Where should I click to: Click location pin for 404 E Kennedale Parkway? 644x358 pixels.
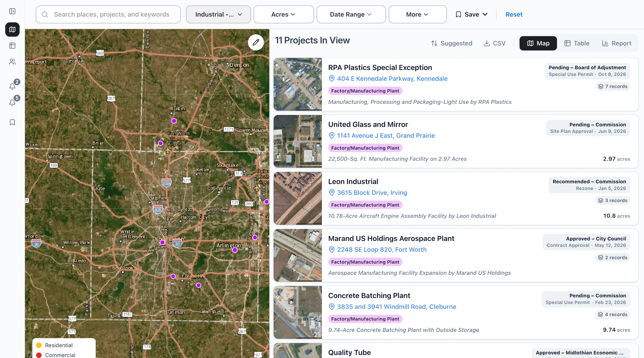coord(332,79)
